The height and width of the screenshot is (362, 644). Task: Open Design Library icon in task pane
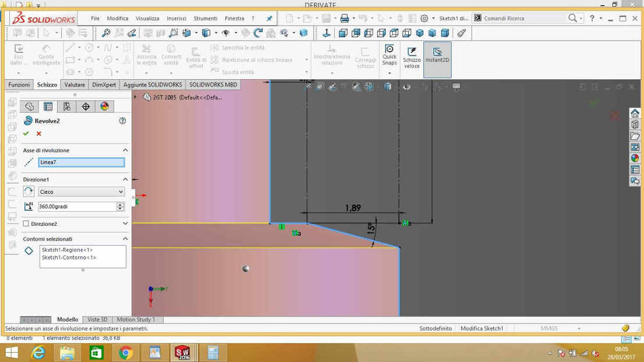(635, 125)
